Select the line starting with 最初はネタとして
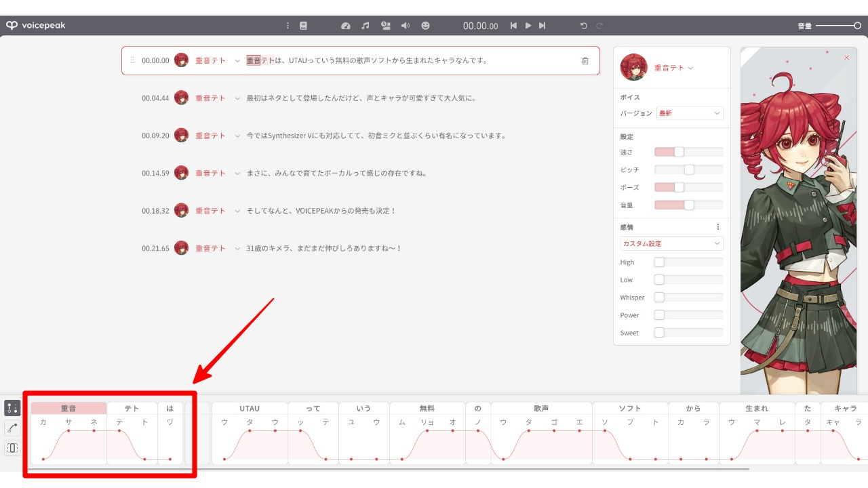The height and width of the screenshot is (488, 868). coord(361,98)
